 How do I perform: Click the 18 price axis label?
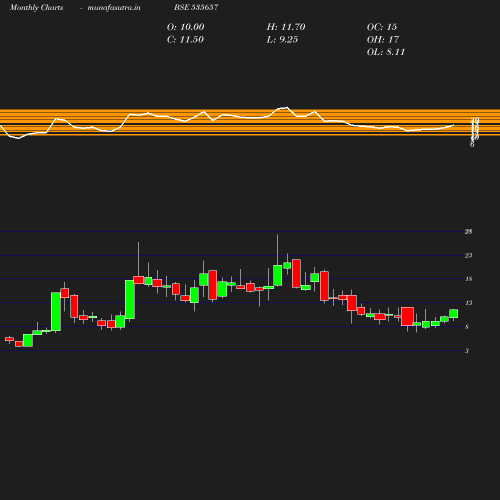coord(468,279)
